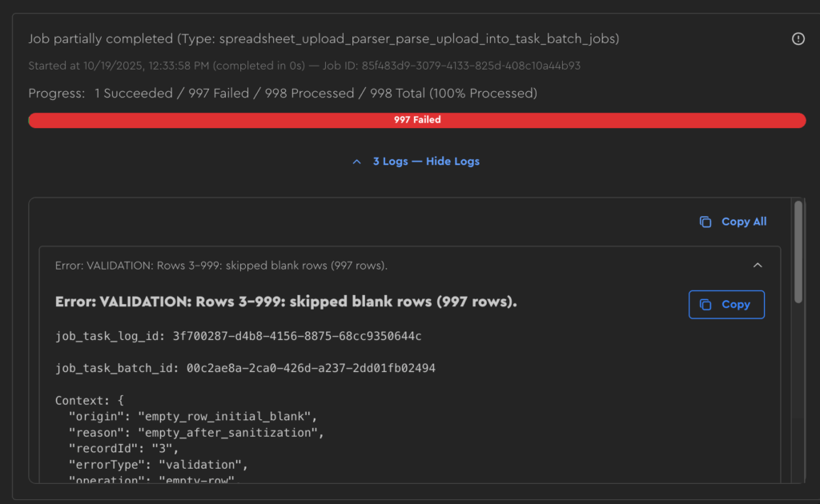Click the alert info icon beside job title
Viewport: 820px width, 504px height.
[x=798, y=38]
